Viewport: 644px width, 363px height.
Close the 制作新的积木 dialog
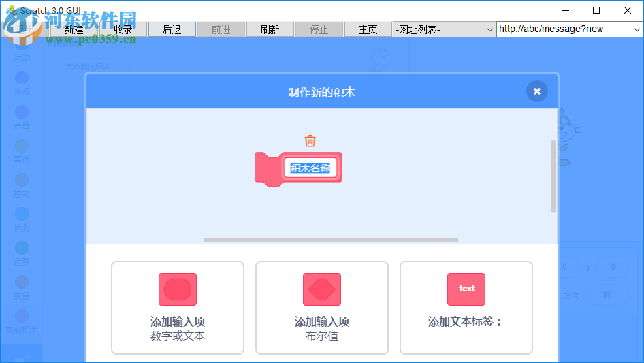click(x=537, y=91)
